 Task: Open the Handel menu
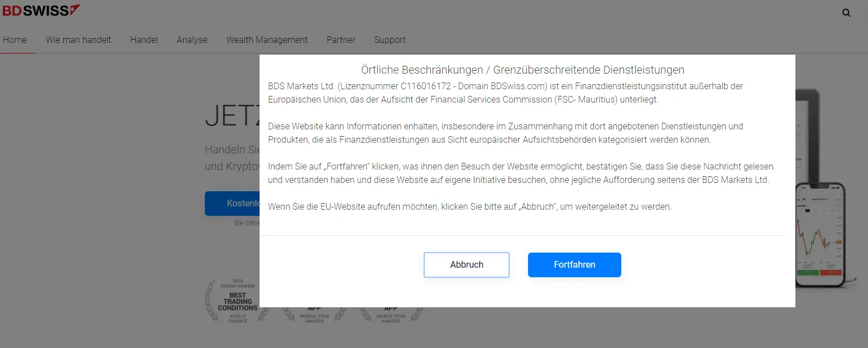(x=144, y=40)
